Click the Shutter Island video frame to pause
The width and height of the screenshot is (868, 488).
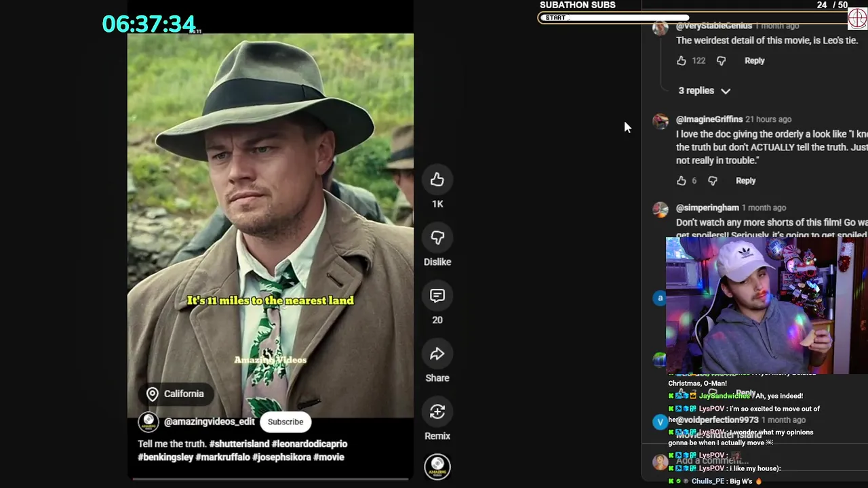coord(271,226)
